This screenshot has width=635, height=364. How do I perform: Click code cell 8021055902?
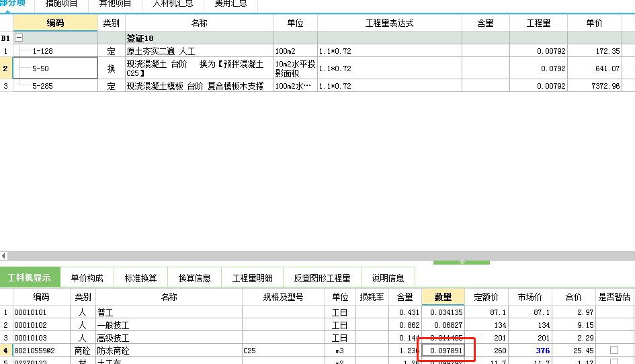point(41,351)
